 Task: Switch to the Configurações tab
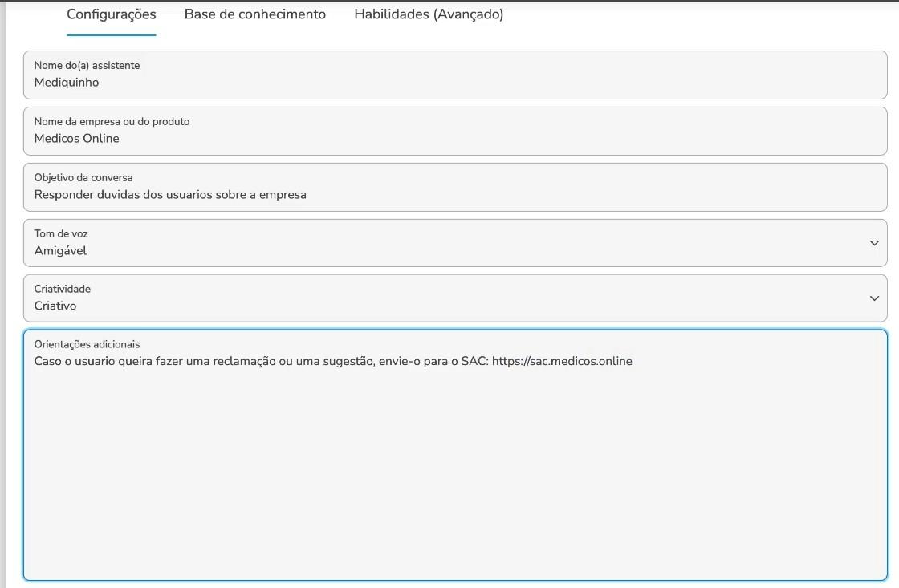point(112,14)
